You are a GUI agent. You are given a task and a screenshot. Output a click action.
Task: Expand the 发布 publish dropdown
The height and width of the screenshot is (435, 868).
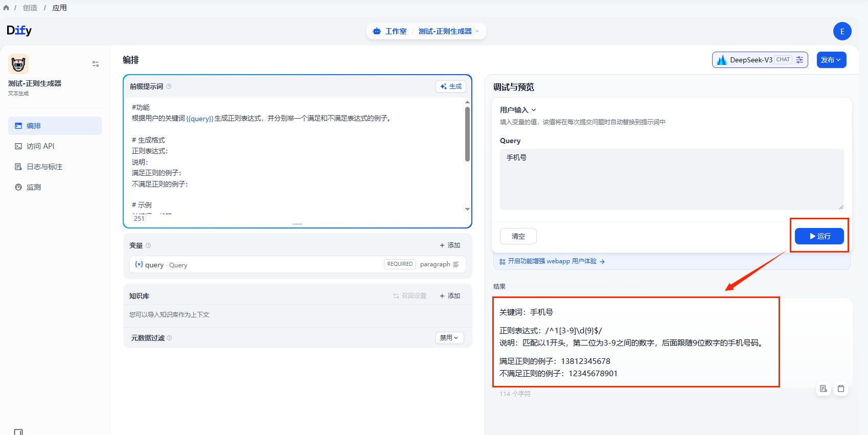[831, 60]
